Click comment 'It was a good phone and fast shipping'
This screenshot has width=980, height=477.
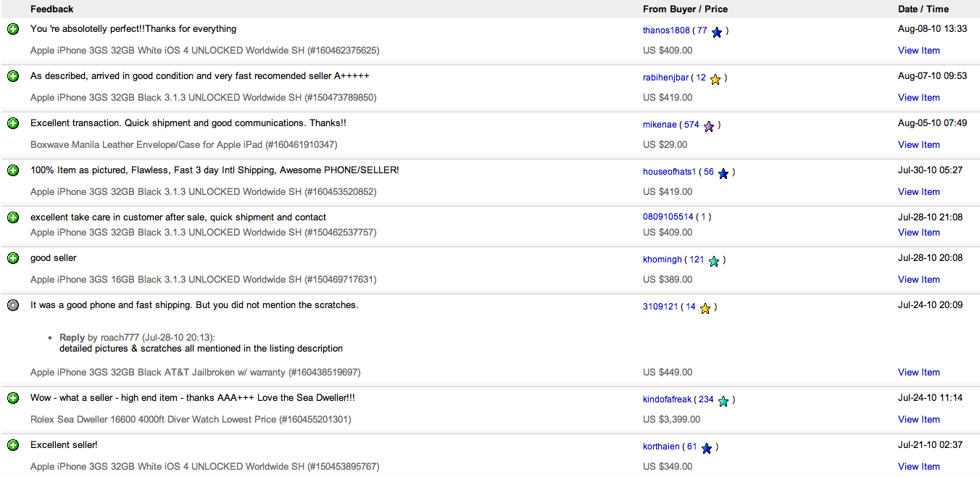[194, 305]
